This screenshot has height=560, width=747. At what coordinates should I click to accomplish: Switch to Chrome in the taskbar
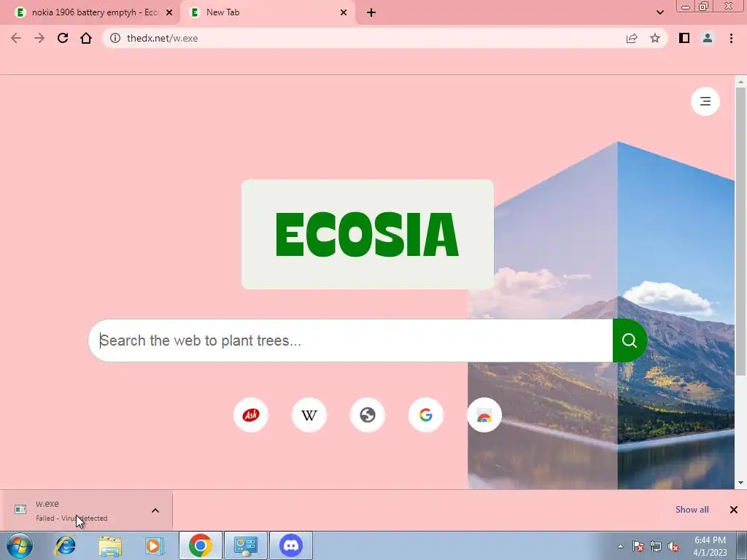click(x=200, y=545)
